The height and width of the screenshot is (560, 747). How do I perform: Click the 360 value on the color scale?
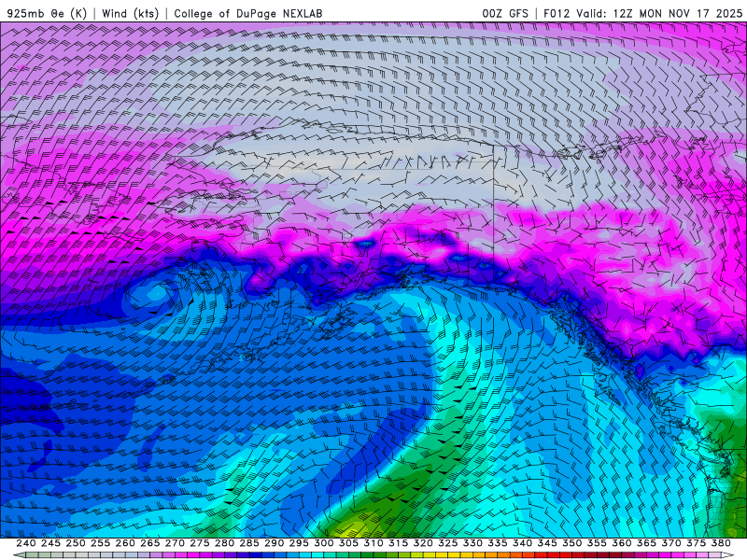[621, 543]
